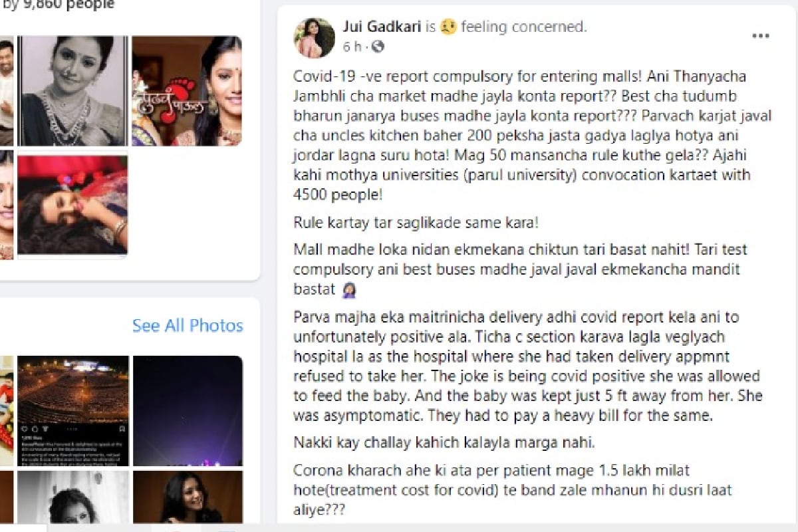Click the See All Photos link
798x532 pixels.
188,326
